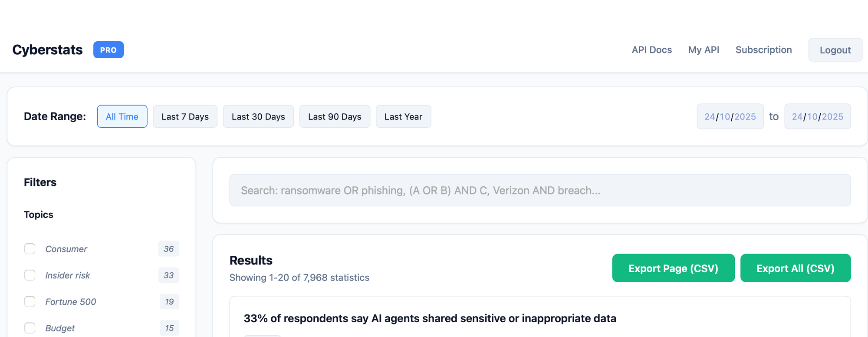Select the All Time date range
Viewport: 868px width, 337px height.
tap(122, 116)
